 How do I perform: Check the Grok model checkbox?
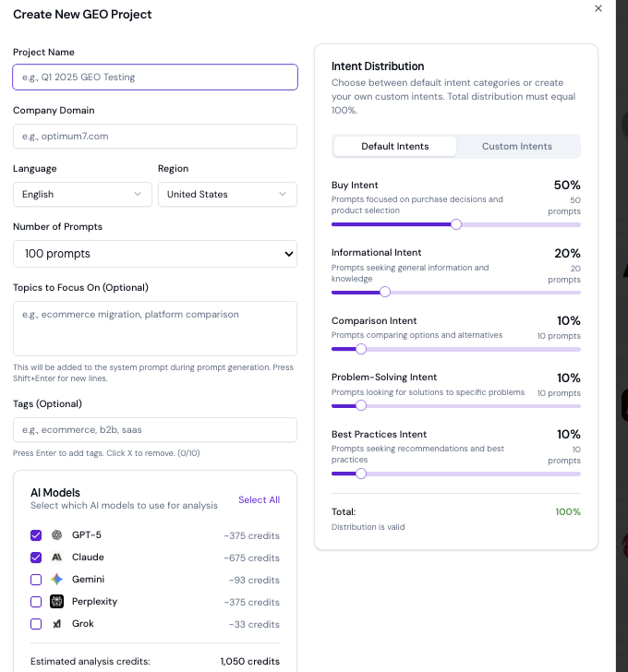(x=36, y=624)
